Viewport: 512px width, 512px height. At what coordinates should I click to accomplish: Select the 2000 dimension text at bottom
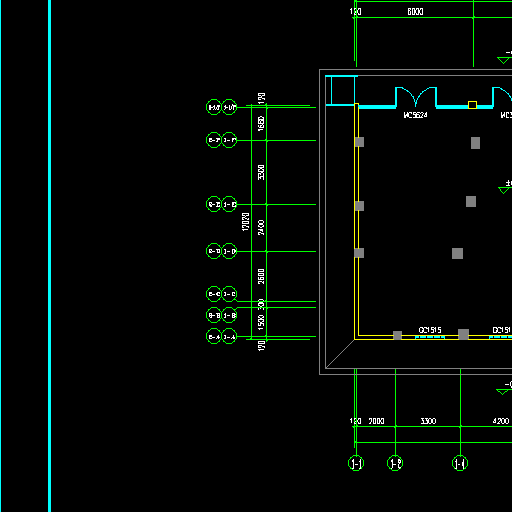(x=376, y=421)
